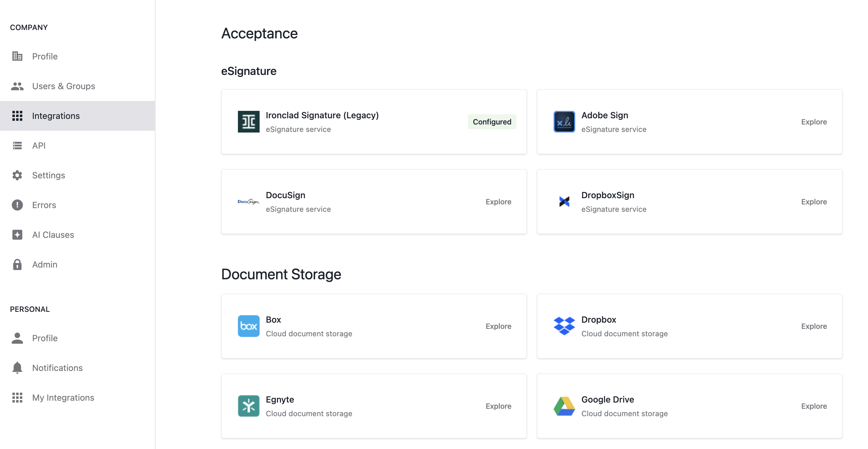868x449 pixels.
Task: Go to Admin section
Action: click(x=77, y=264)
